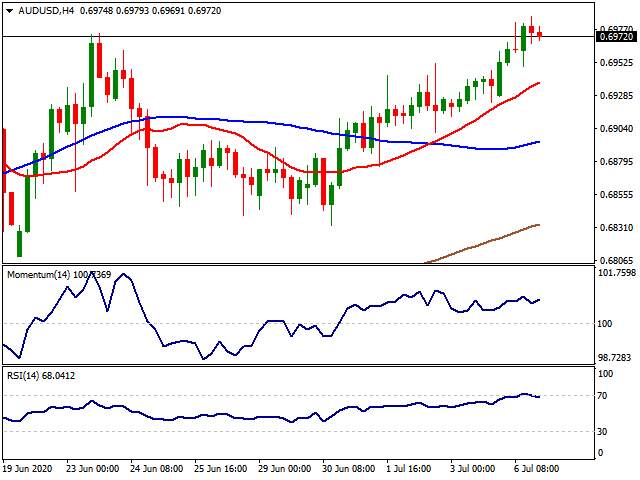Click Momentum scale value 98.7283

(614, 358)
